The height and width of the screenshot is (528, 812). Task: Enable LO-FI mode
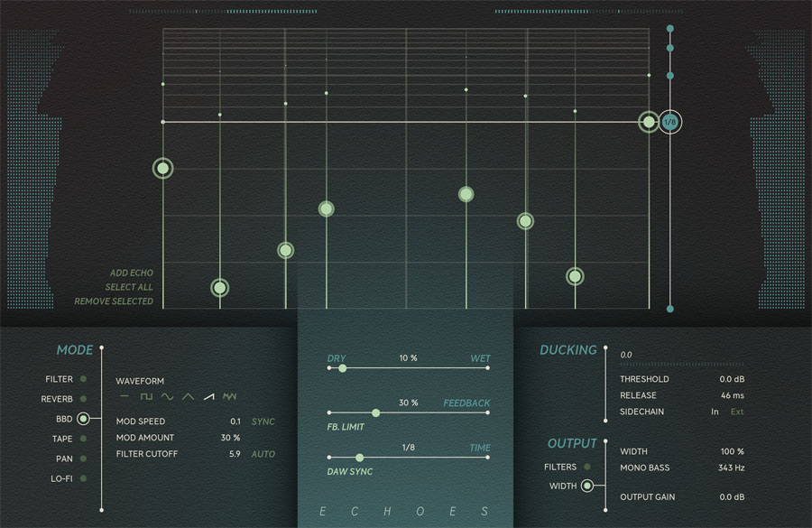86,478
